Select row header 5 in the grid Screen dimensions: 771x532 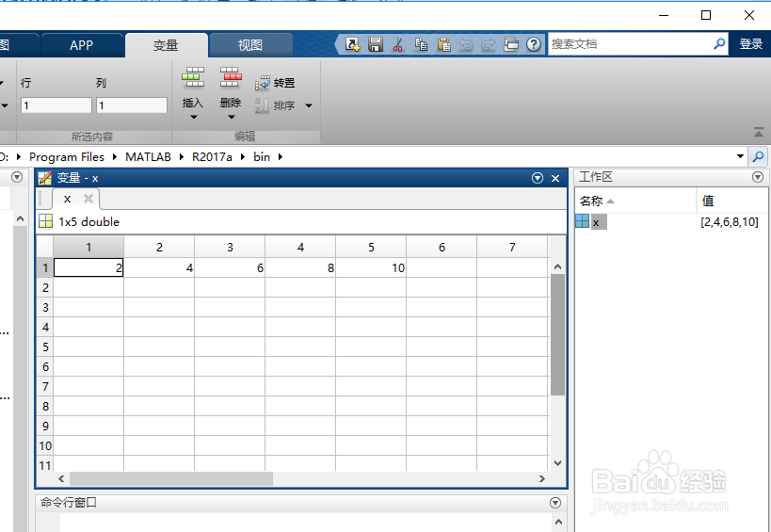click(x=45, y=347)
